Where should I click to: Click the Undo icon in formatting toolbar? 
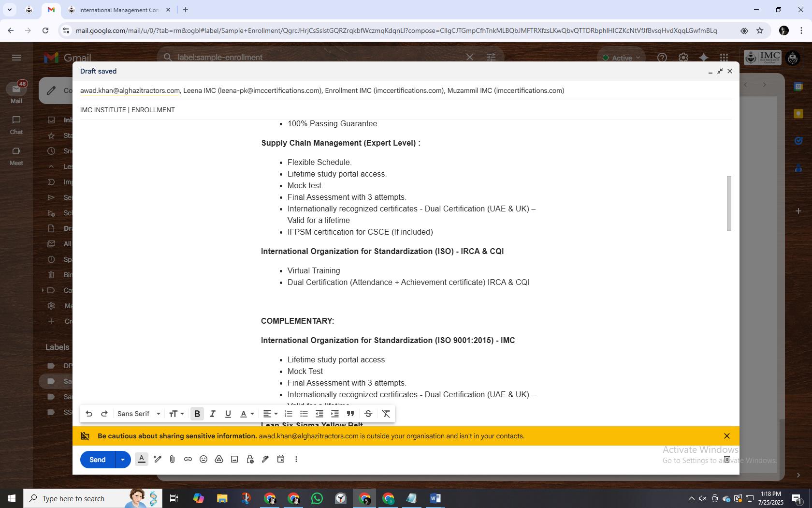(89, 414)
